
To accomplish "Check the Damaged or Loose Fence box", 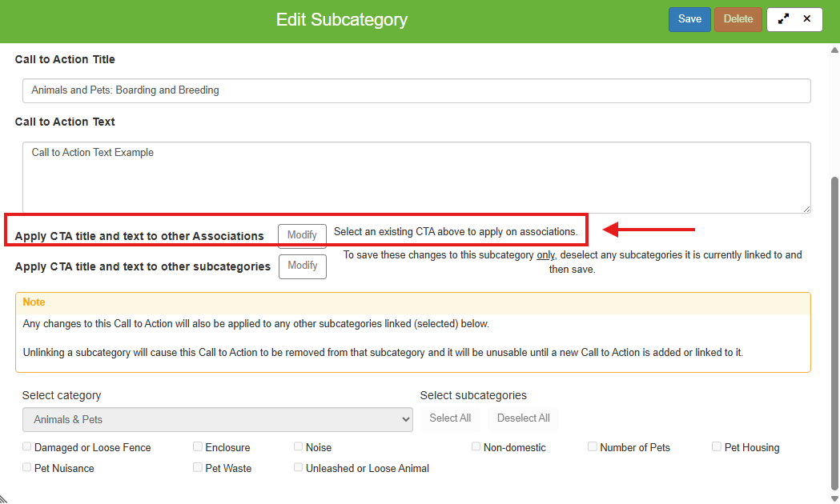I will coord(28,447).
